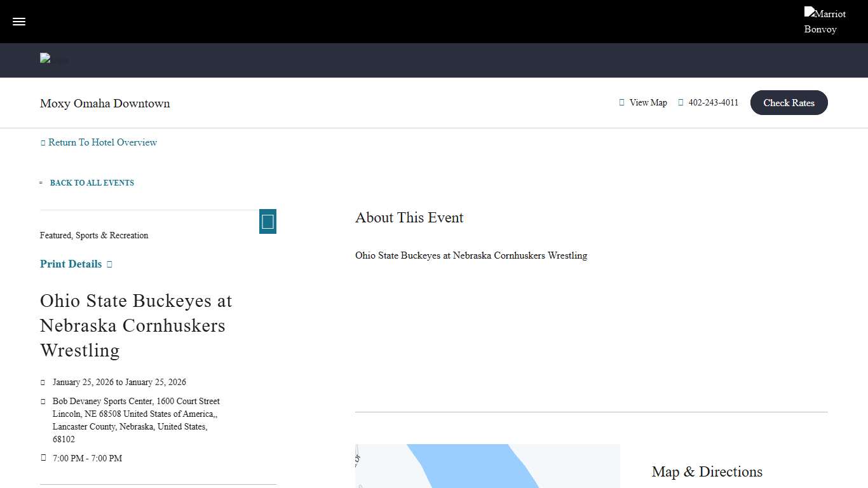868x488 pixels.
Task: Call the hotel number 402-243-4011
Action: click(713, 103)
